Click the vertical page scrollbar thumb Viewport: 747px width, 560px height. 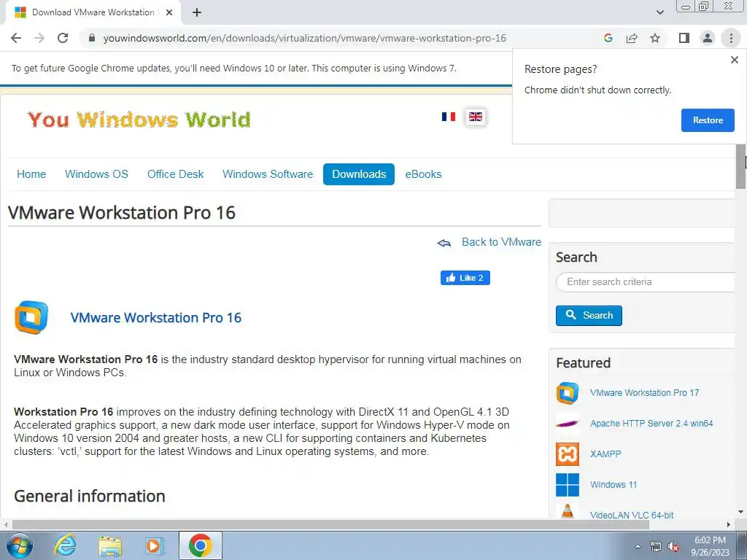point(741,166)
